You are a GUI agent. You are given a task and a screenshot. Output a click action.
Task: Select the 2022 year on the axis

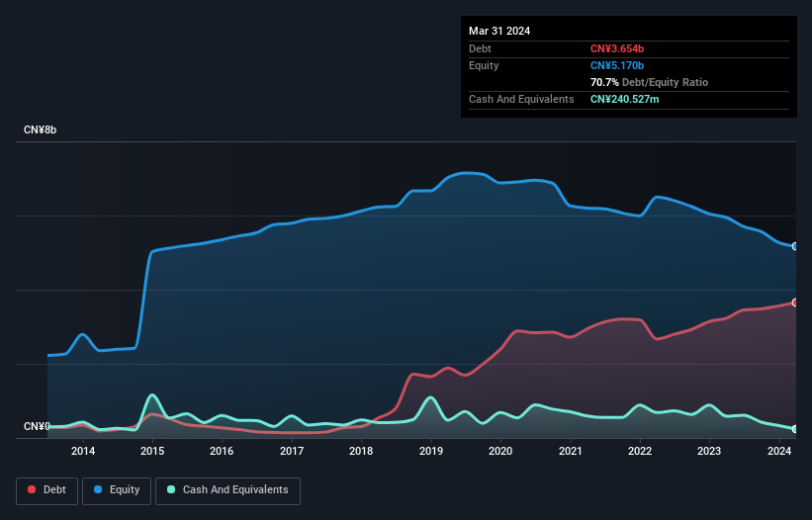point(640,452)
